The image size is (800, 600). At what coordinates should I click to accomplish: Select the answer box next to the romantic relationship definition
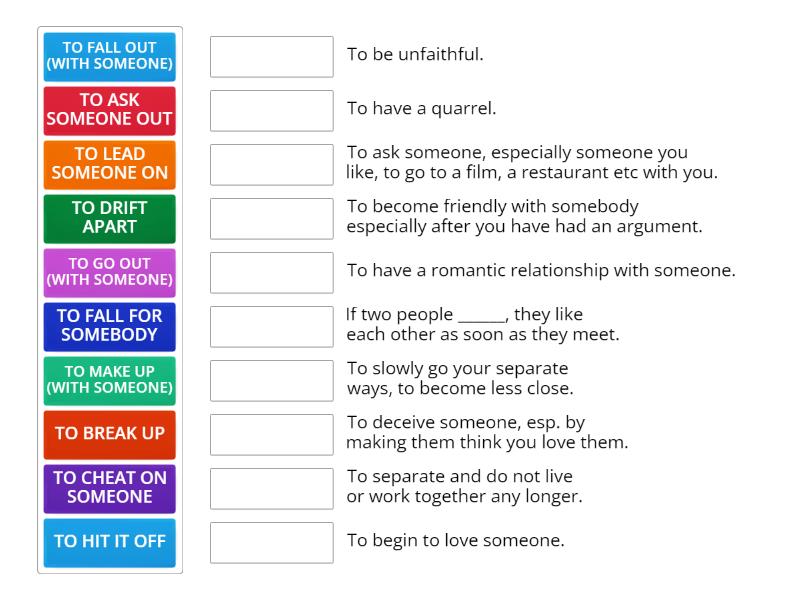pyautogui.click(x=271, y=272)
